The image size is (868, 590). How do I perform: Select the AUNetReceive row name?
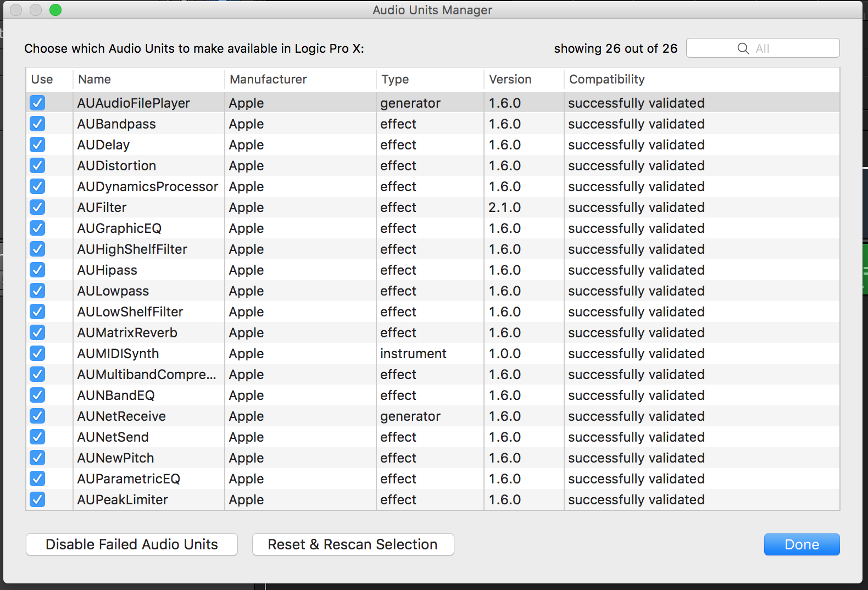pyautogui.click(x=121, y=416)
